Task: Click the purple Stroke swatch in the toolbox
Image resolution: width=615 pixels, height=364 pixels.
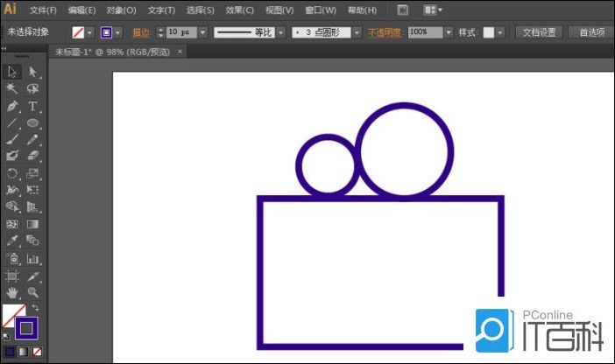Action: [x=26, y=328]
